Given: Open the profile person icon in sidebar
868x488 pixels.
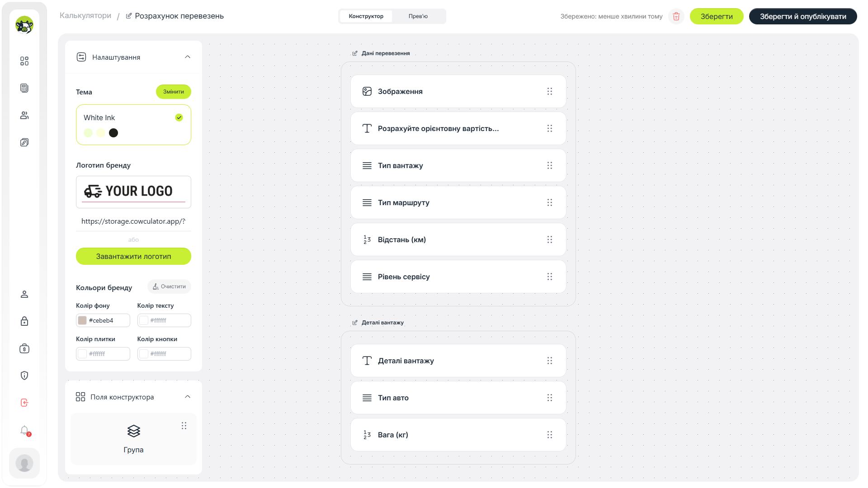Looking at the screenshot, I should pyautogui.click(x=24, y=294).
